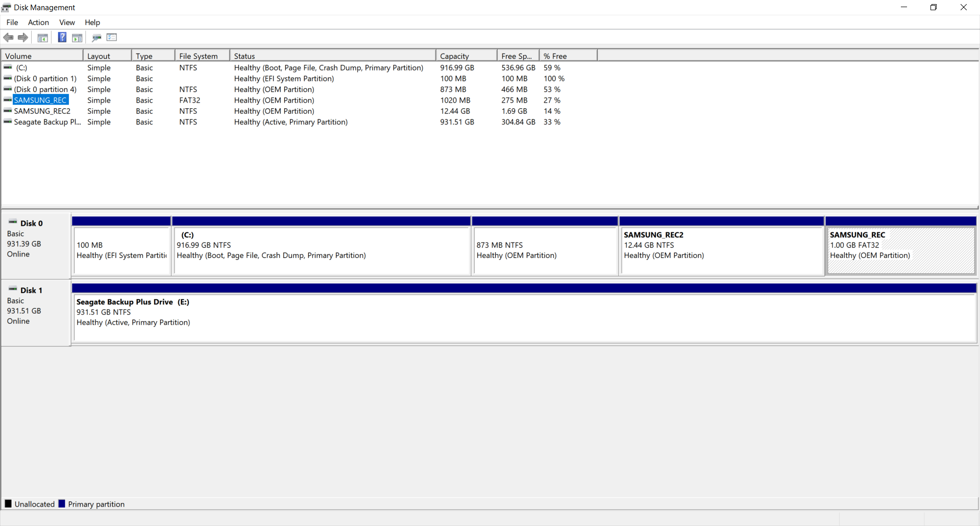Sort by the Volume column header
980x526 pixels.
(42, 56)
